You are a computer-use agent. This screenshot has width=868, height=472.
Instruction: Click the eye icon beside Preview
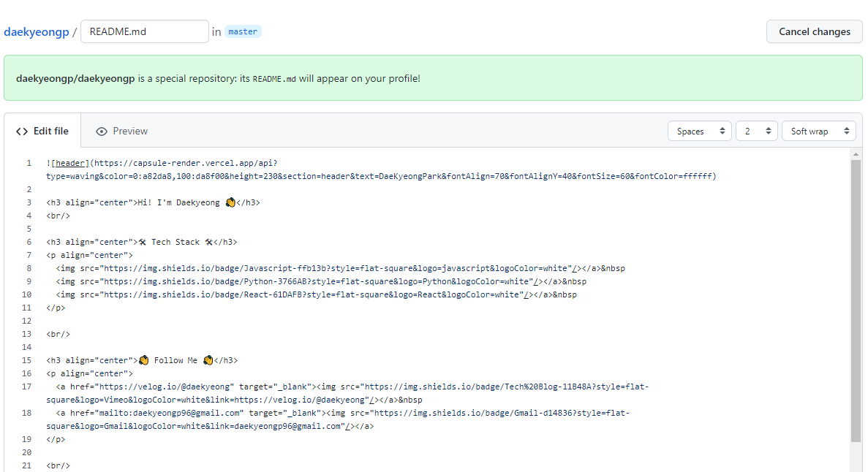102,132
